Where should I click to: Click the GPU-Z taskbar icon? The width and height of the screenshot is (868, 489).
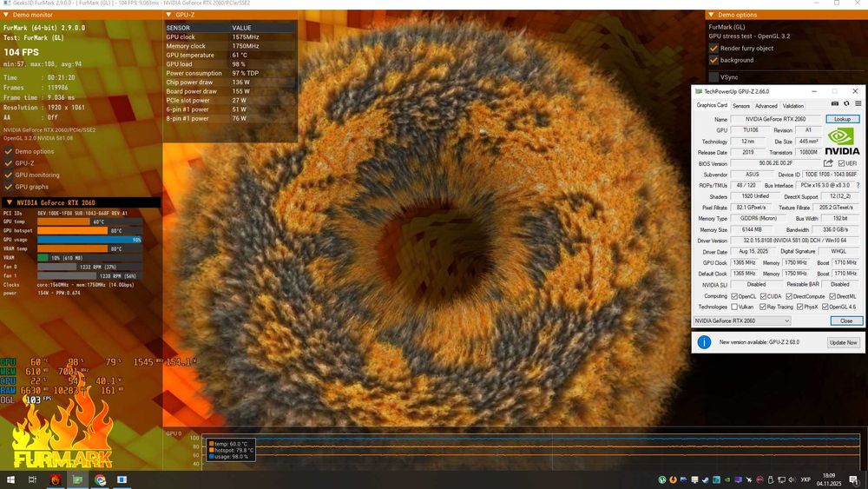77,479
